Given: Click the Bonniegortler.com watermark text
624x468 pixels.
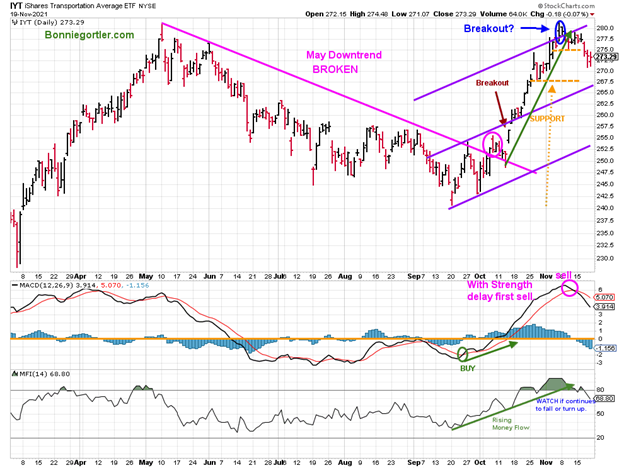Looking at the screenshot, I should coord(88,35).
